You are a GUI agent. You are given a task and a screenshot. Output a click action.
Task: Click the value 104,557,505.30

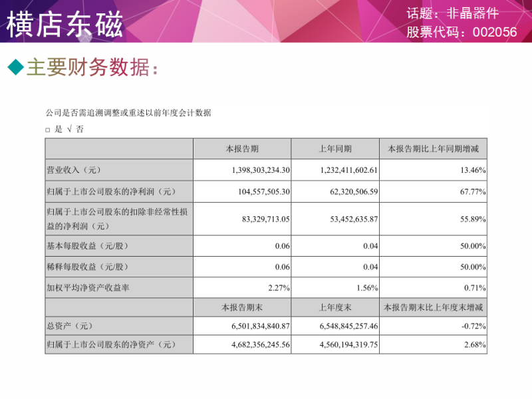point(263,192)
